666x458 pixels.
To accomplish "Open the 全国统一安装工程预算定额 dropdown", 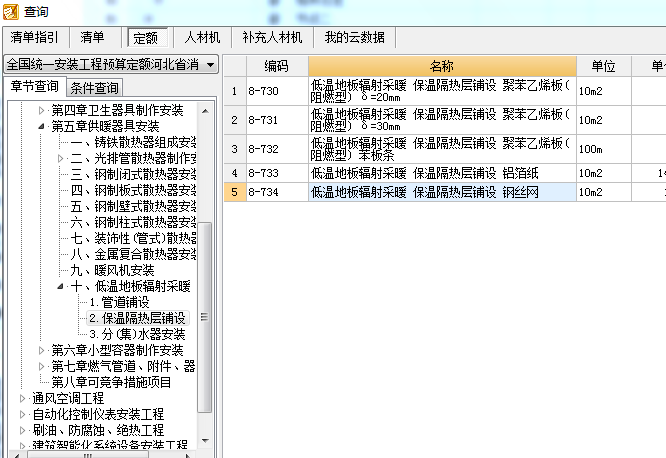I will click(x=111, y=65).
